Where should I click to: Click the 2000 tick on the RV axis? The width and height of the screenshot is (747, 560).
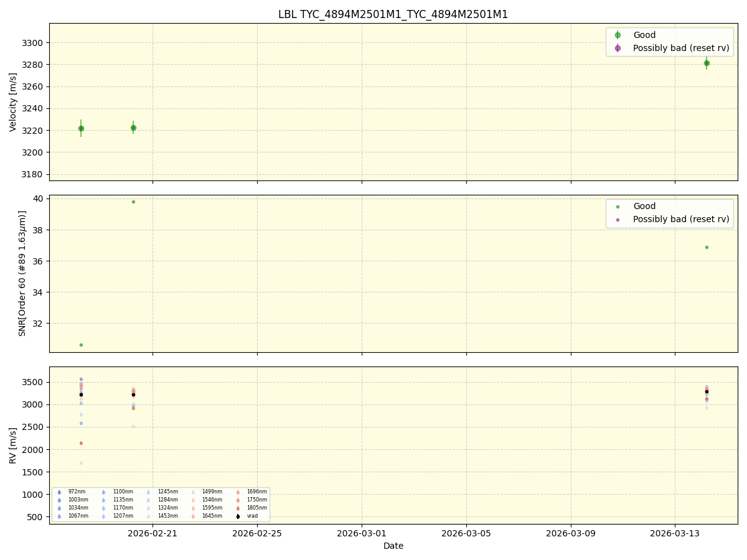34,449
